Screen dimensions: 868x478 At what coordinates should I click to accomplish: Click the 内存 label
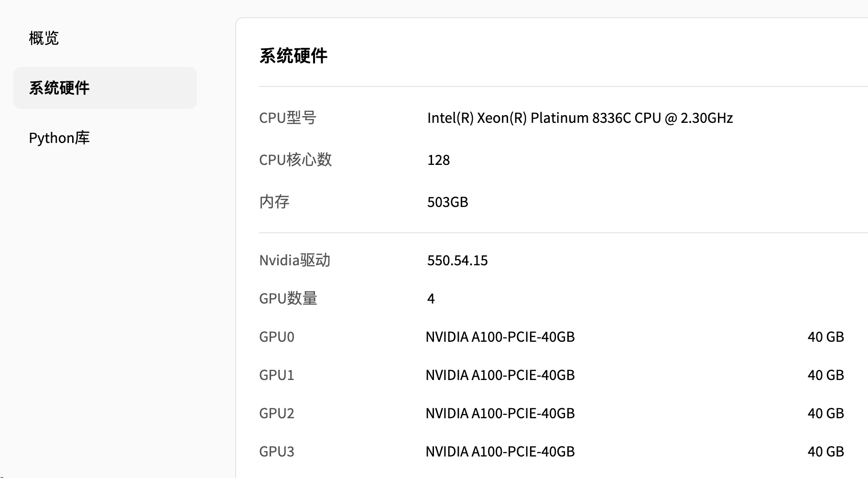[x=274, y=202]
